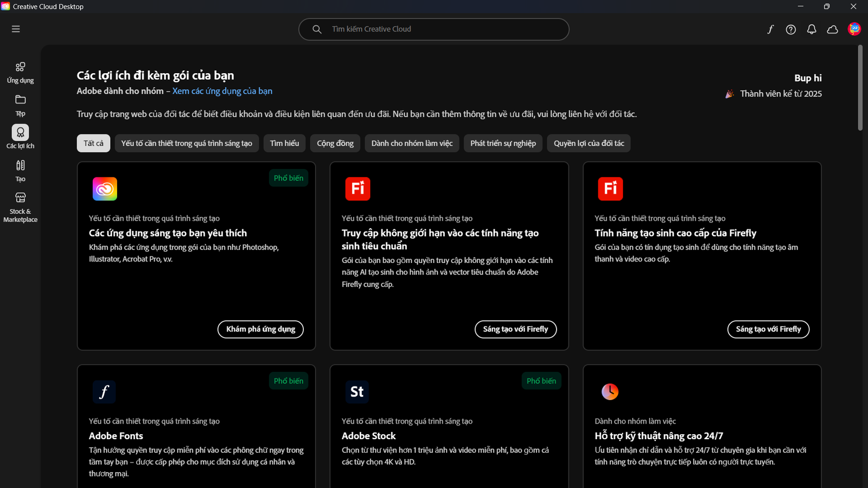Click the Bup hi user name
The image size is (868, 488).
coord(808,78)
